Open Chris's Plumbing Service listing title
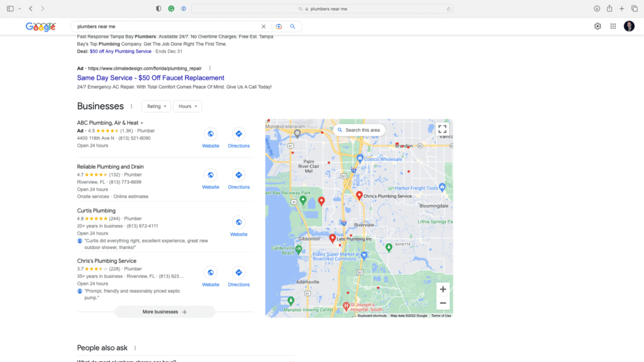The height and width of the screenshot is (362, 644). [107, 261]
